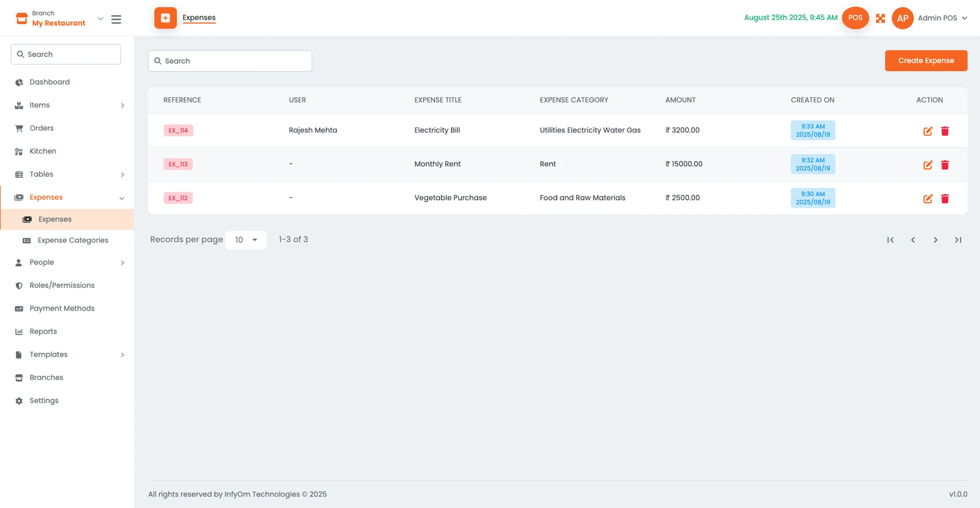Collapse the Expenses submenu chevron
980x508 pixels.
pyautogui.click(x=122, y=198)
